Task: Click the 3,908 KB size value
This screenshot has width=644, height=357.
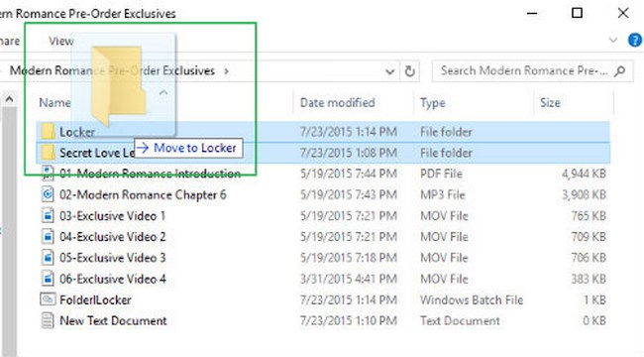Action: 584,194
